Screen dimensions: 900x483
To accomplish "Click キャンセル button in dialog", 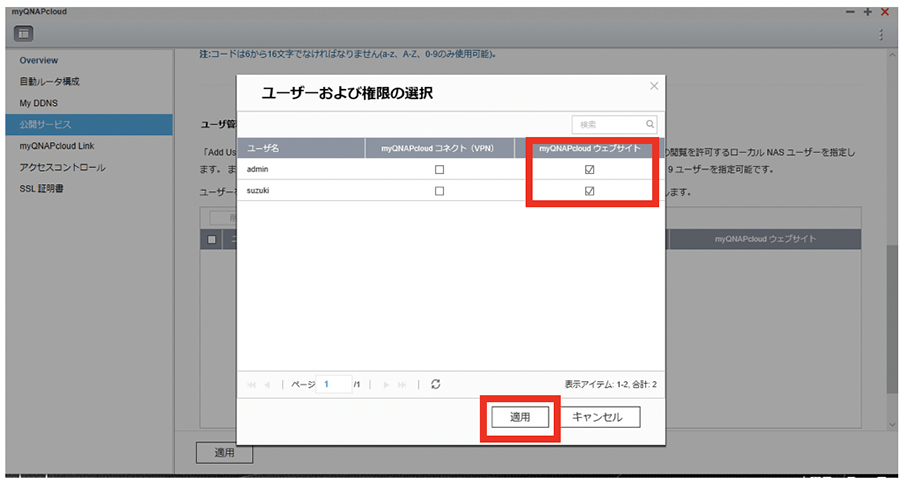I will click(598, 417).
